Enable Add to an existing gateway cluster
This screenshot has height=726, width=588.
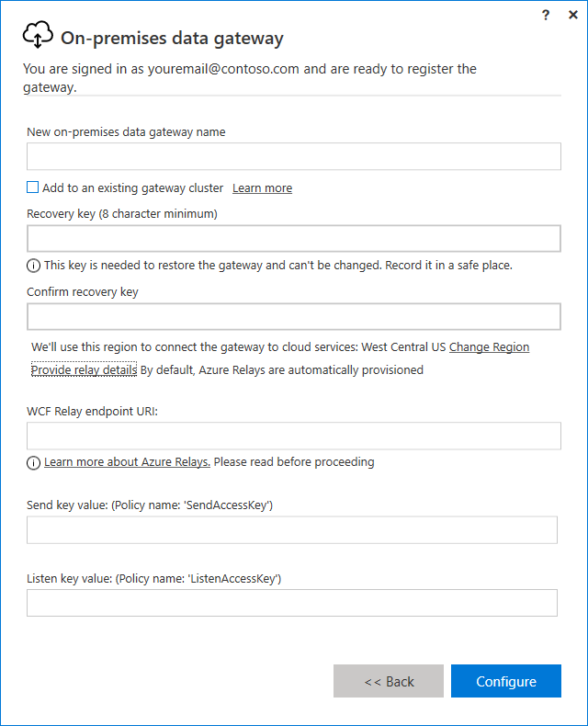tap(33, 187)
